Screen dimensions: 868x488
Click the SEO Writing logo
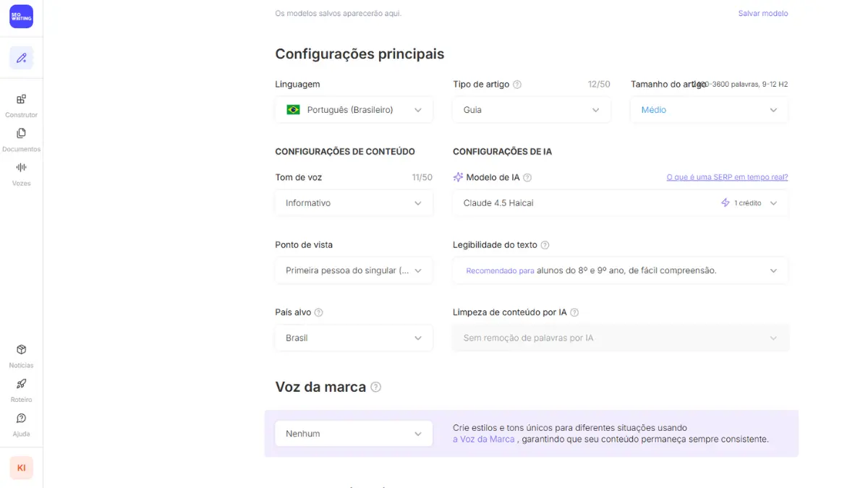[21, 17]
